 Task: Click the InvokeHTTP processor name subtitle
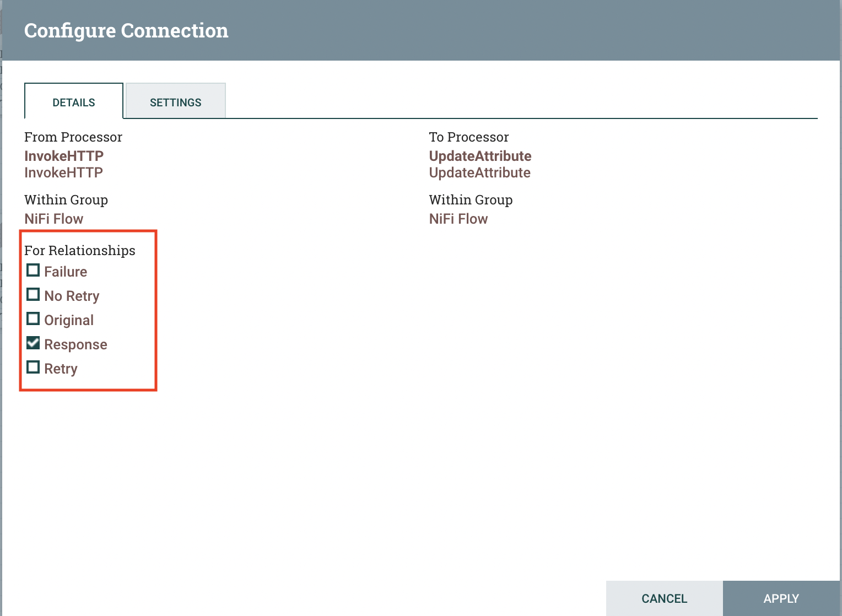[63, 172]
